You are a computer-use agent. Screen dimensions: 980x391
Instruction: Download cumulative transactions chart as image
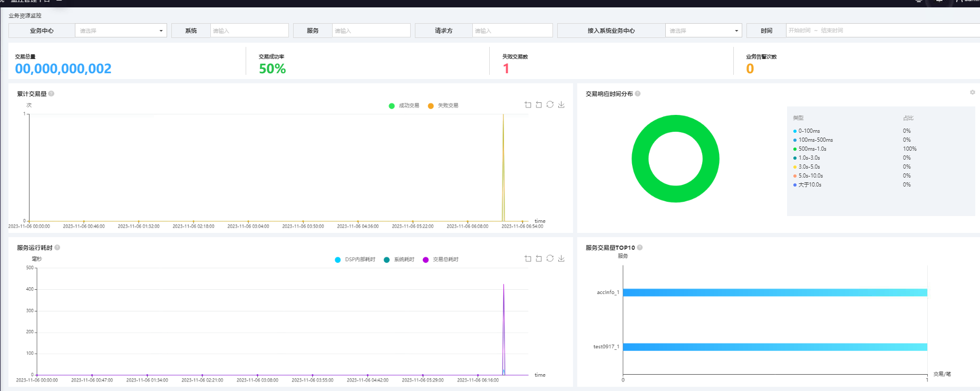click(x=561, y=105)
